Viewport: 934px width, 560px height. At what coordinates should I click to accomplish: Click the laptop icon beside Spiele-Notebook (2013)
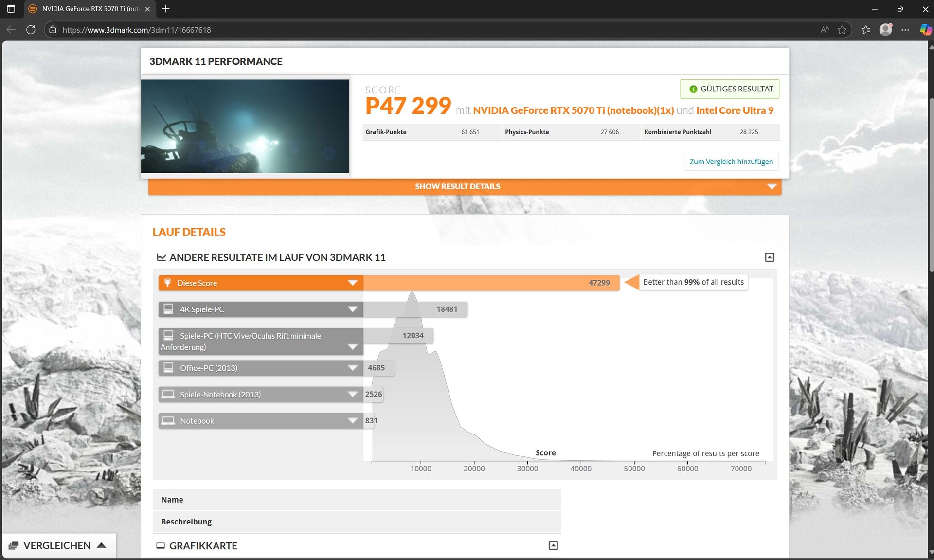pos(168,394)
